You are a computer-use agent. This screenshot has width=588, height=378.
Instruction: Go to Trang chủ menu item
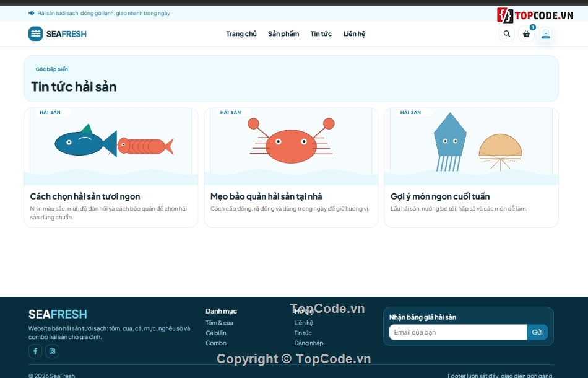point(241,34)
